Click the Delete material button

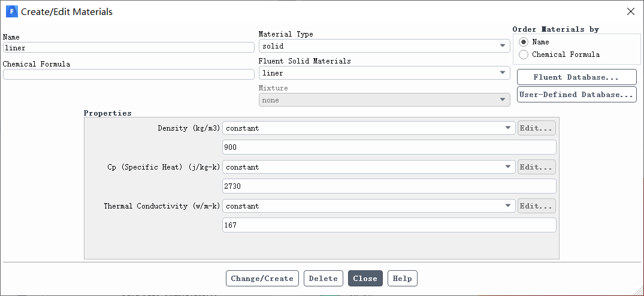tap(323, 279)
